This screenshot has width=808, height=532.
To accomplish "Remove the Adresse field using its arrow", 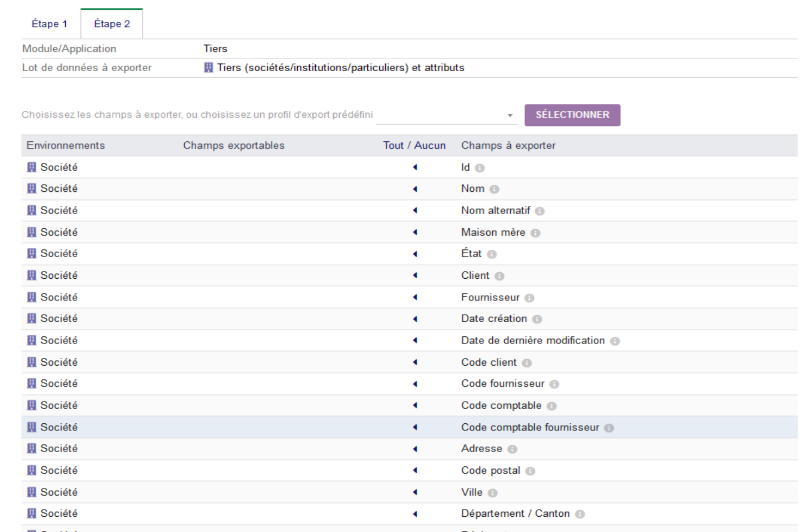I will click(415, 449).
